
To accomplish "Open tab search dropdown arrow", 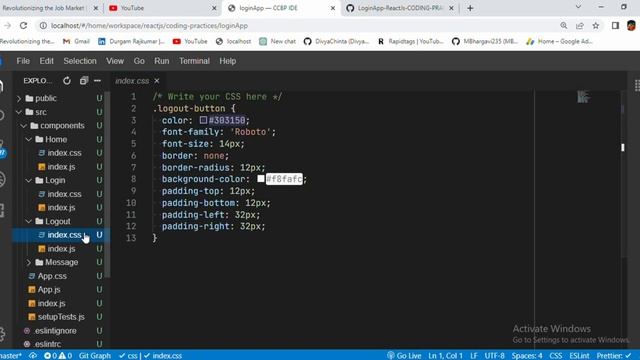I will (x=578, y=7).
